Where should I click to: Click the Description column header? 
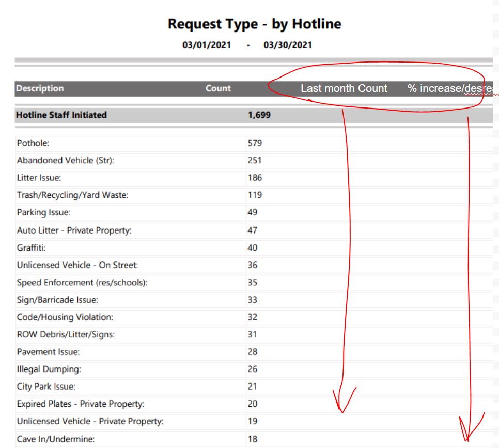pos(40,88)
